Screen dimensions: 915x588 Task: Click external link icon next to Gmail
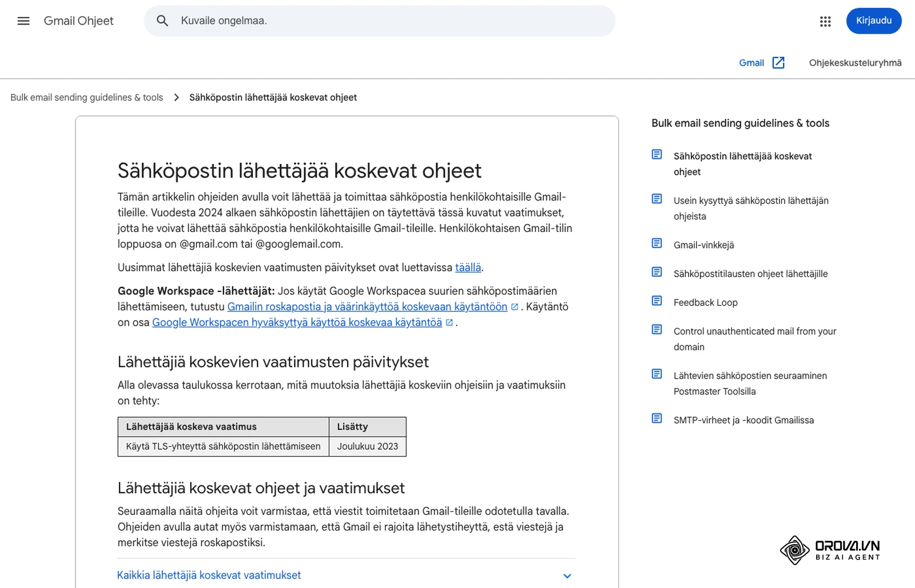[x=778, y=63]
